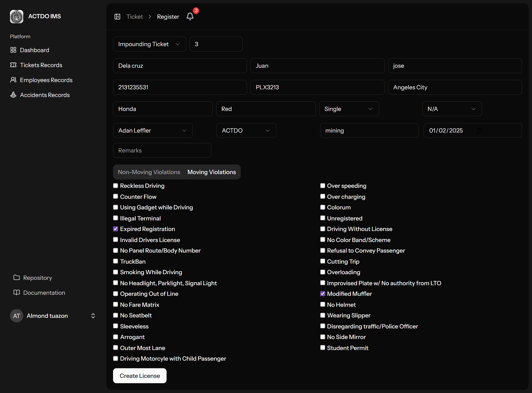Enable the No Helmet checkbox

pyautogui.click(x=323, y=304)
